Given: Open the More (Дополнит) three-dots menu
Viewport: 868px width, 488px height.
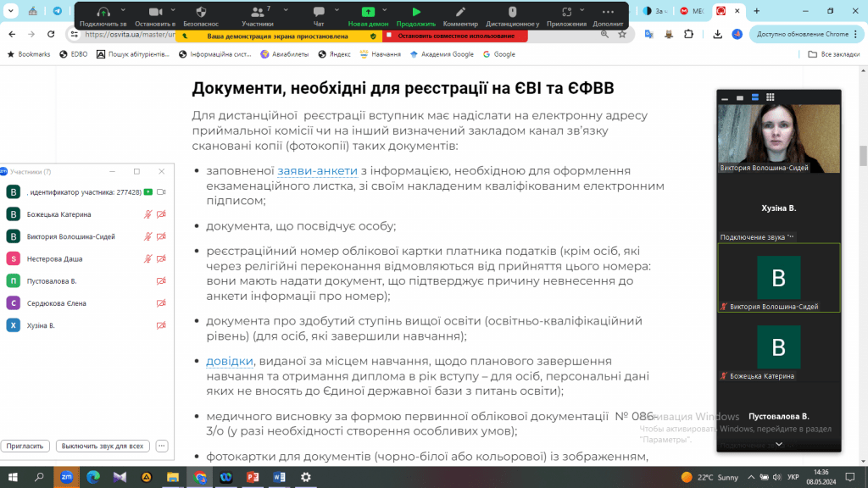Looking at the screenshot, I should point(607,13).
